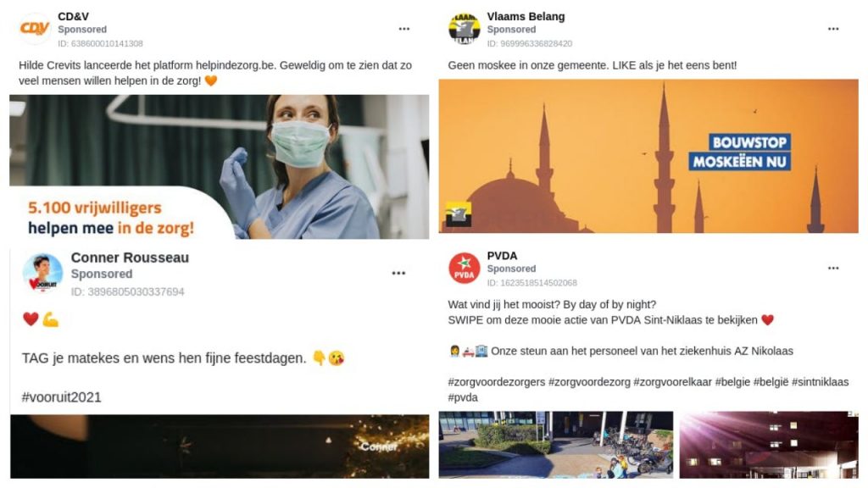
Task: Click the #zorgvoordezorgers hashtag
Action: (x=497, y=382)
